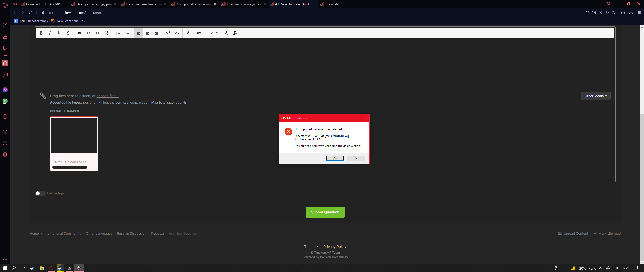The height and width of the screenshot is (272, 644).
Task: Go to Home breadcrumb
Action: (34, 234)
